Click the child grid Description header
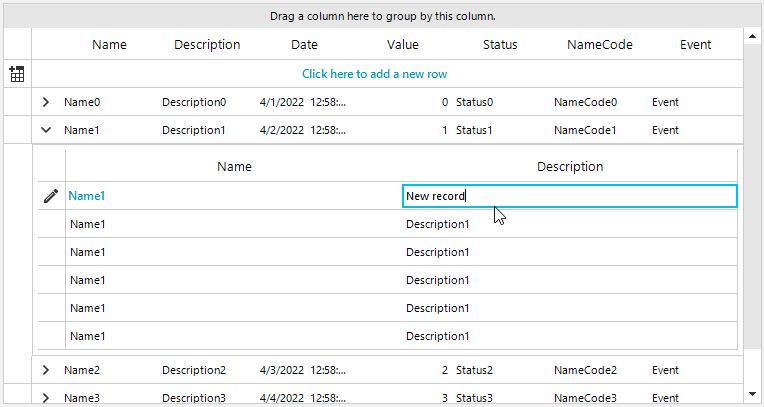764x407 pixels. pos(569,167)
